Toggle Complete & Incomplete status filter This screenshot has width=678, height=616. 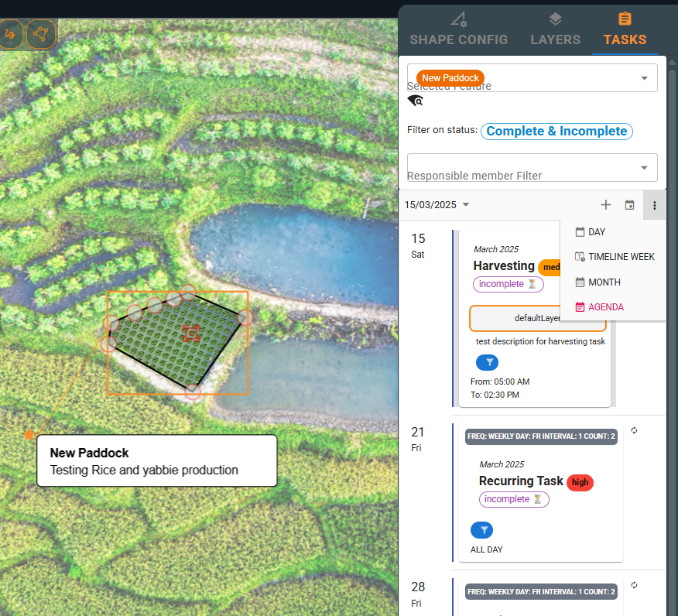[x=556, y=131]
